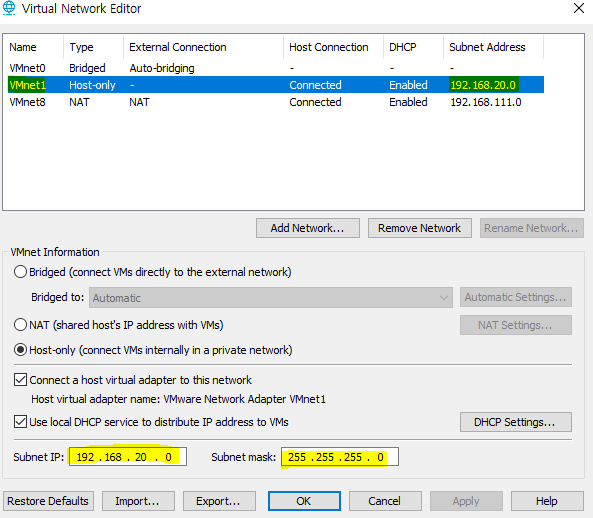Click the Subnet mask input field
The width and height of the screenshot is (593, 518).
coord(340,457)
